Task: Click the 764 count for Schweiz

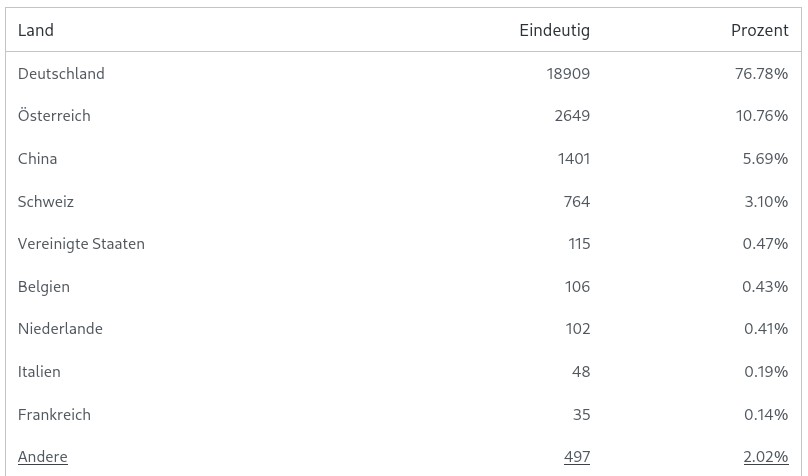Action: (577, 202)
